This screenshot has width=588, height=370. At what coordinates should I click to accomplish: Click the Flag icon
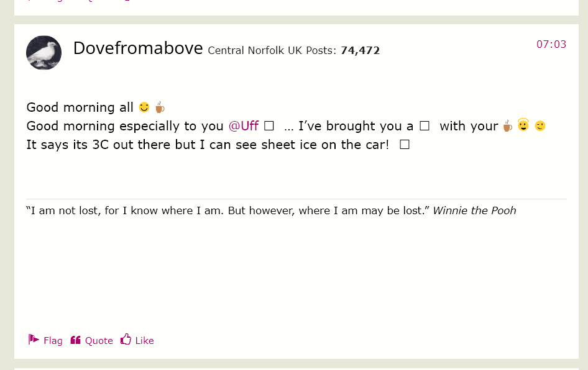point(34,340)
